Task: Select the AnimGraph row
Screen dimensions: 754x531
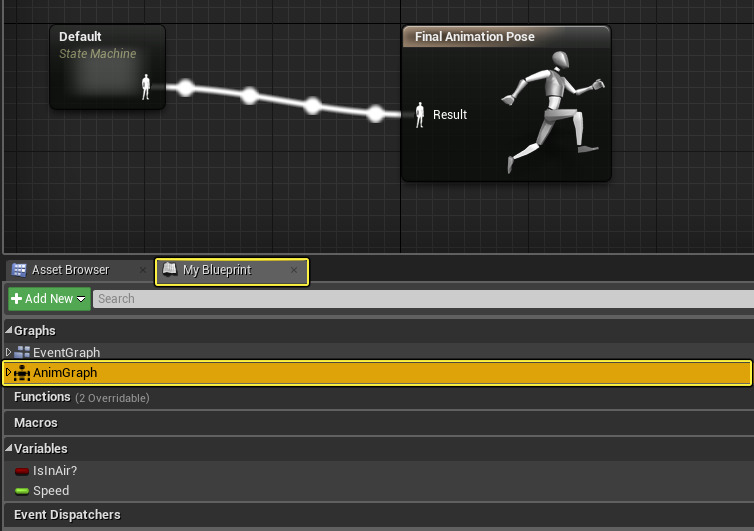Action: (x=377, y=373)
